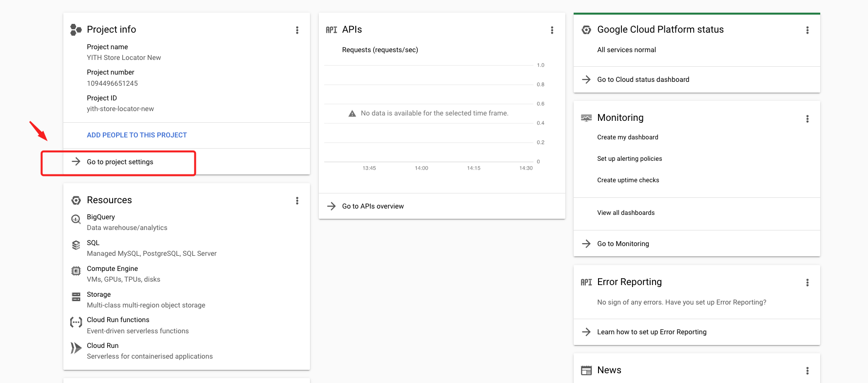Click the Project info hexagon icon
The width and height of the screenshot is (868, 383).
76,30
